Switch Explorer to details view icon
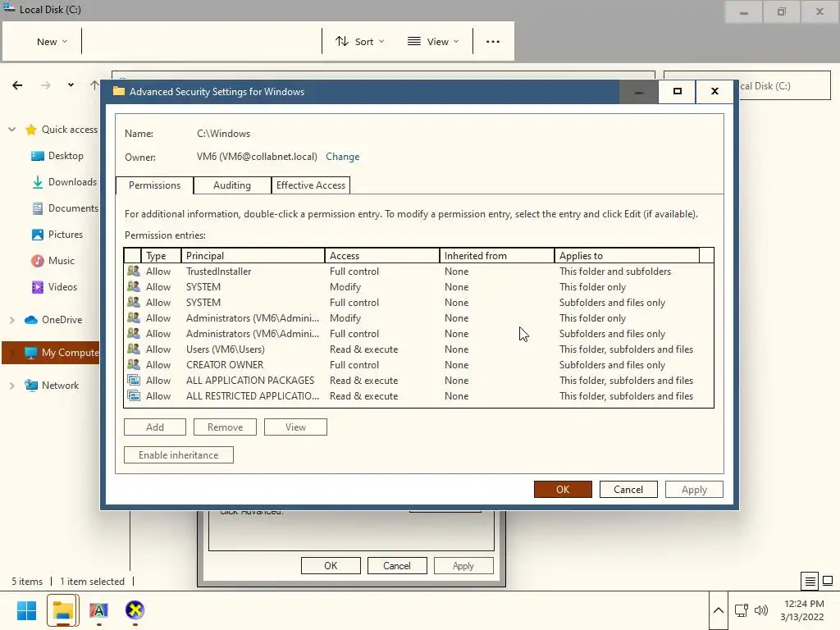This screenshot has height=630, width=840. [810, 582]
